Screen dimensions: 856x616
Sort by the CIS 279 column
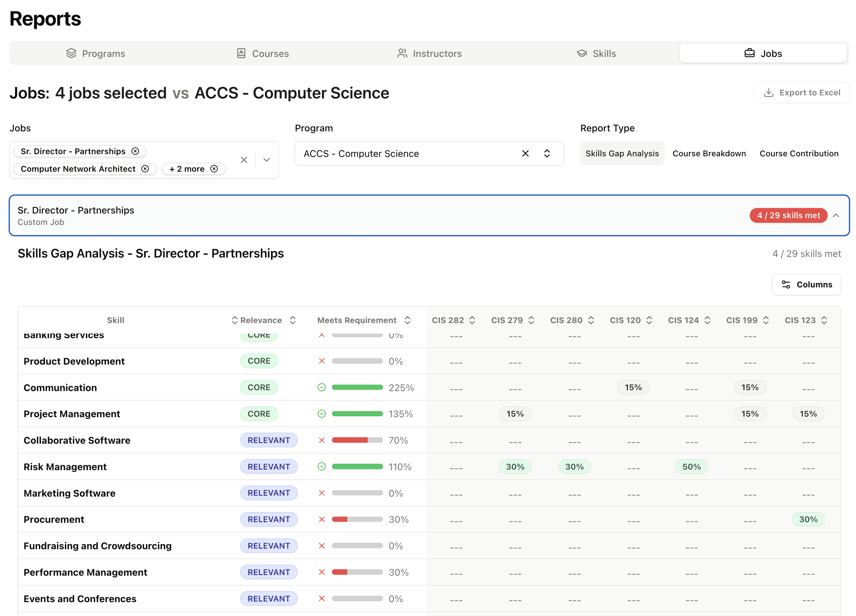point(531,320)
